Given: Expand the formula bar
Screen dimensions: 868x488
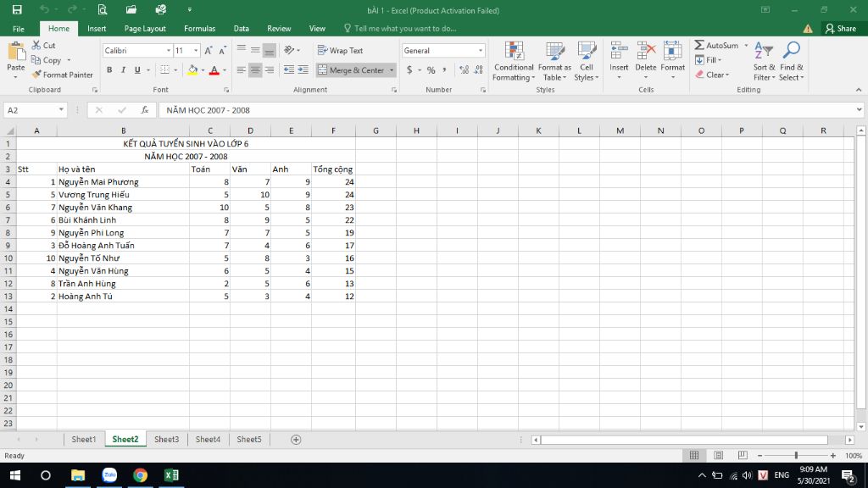Looking at the screenshot, I should click(860, 110).
